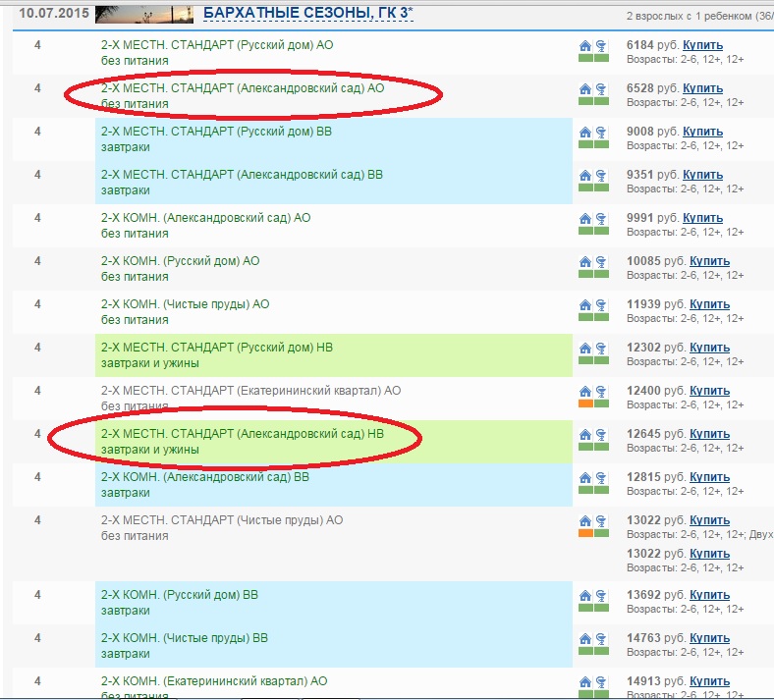774x700 pixels.
Task: Click green availability bars in 10085 rub. row
Action: pos(593,274)
